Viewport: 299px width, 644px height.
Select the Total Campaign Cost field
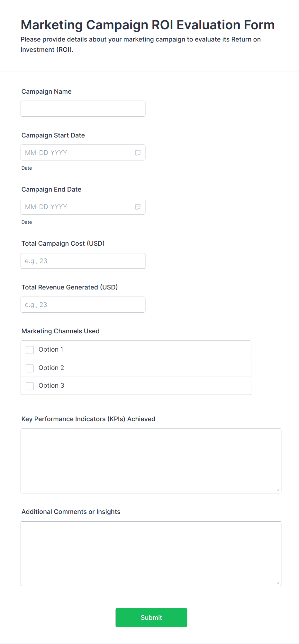(83, 261)
